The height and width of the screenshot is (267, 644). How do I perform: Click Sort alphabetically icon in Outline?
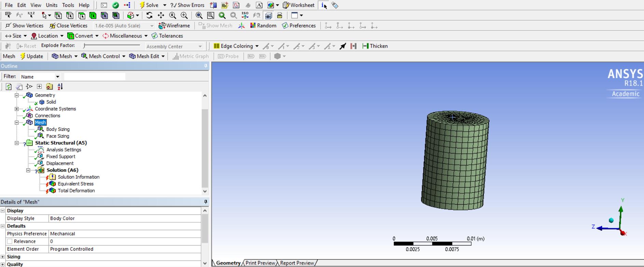coord(60,87)
